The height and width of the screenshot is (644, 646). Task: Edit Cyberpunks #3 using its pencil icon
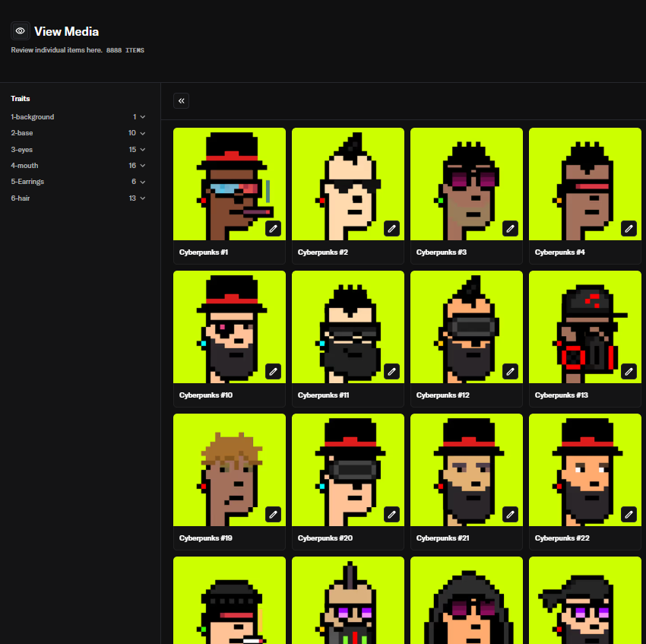pos(511,228)
